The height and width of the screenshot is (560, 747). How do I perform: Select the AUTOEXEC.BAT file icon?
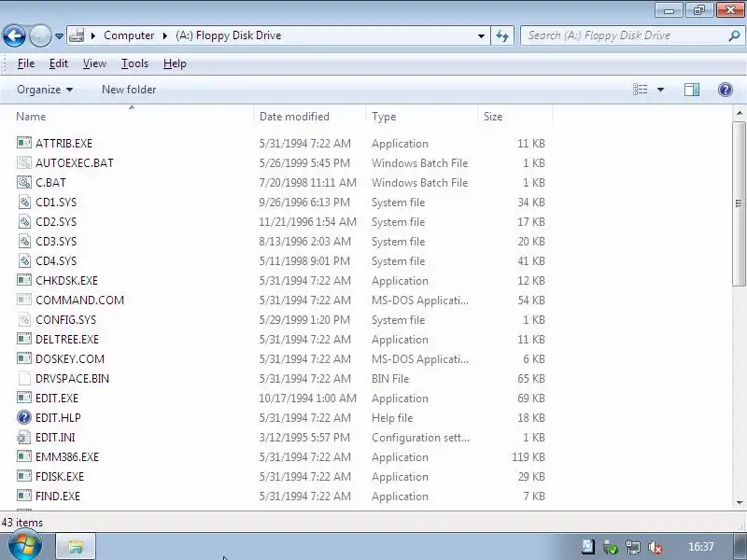click(x=24, y=162)
